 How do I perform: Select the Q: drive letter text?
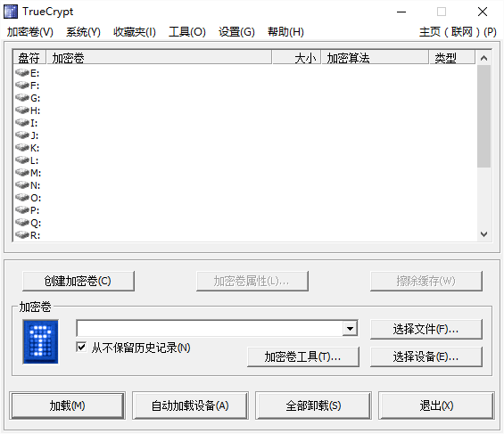(x=36, y=223)
